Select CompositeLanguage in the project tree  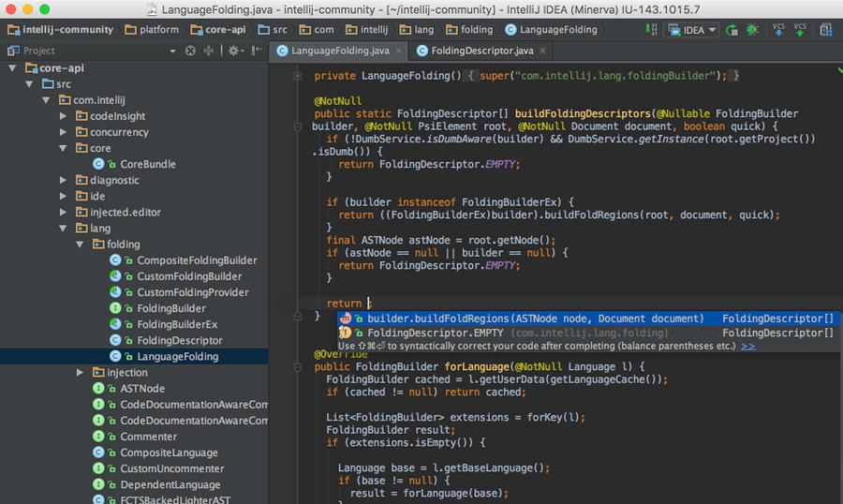coord(134,452)
